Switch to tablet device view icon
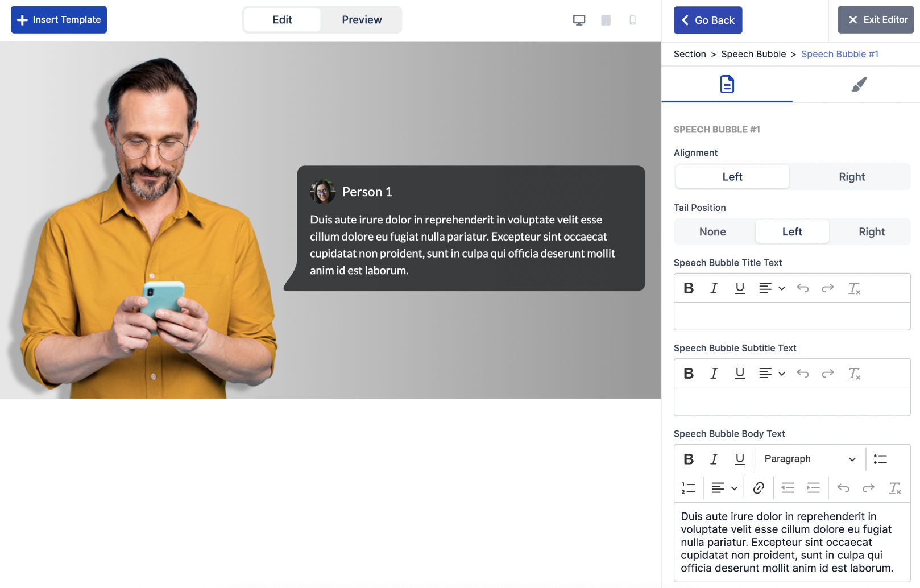This screenshot has width=920, height=588. tap(606, 20)
